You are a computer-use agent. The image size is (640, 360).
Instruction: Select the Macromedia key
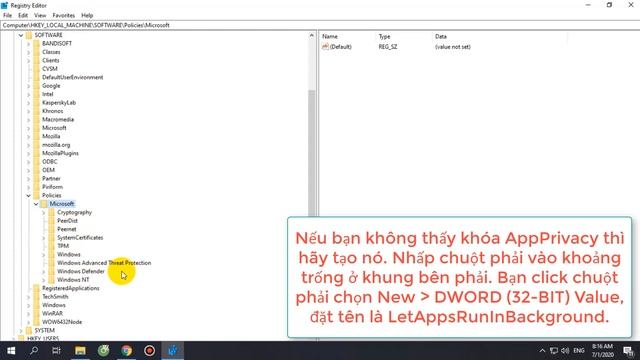pyautogui.click(x=58, y=120)
